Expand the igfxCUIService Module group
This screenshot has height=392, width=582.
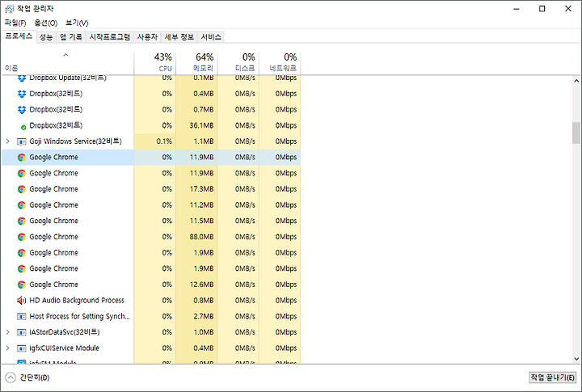(8, 348)
